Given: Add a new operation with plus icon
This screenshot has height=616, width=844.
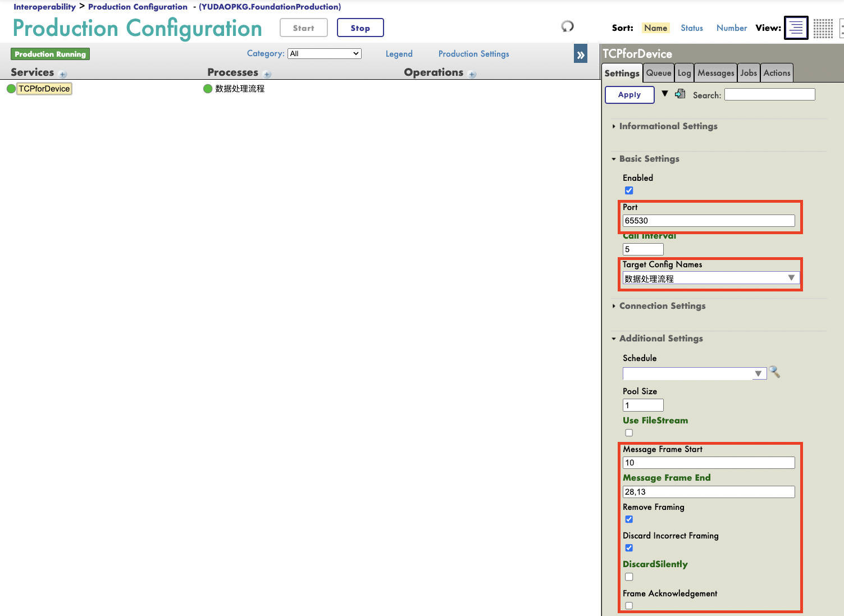Looking at the screenshot, I should pyautogui.click(x=472, y=74).
